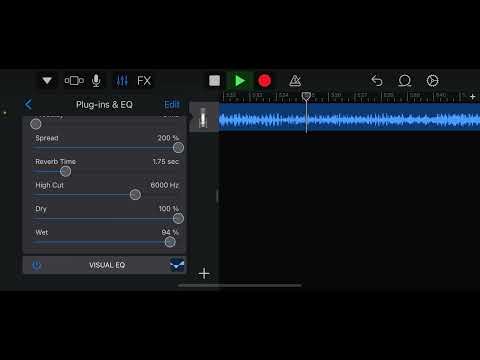The image size is (480, 360).
Task: Switch to the tracks view icon
Action: [x=74, y=81]
